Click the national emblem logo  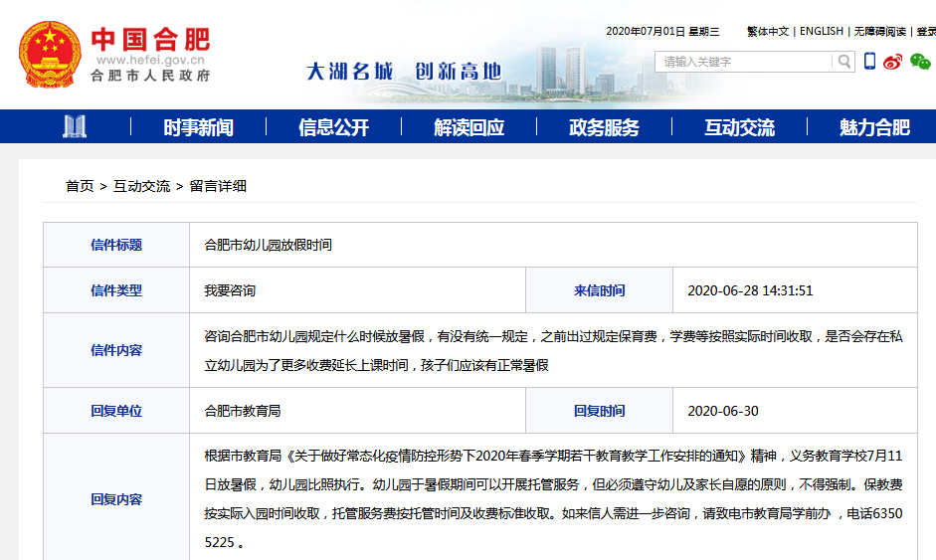point(50,55)
